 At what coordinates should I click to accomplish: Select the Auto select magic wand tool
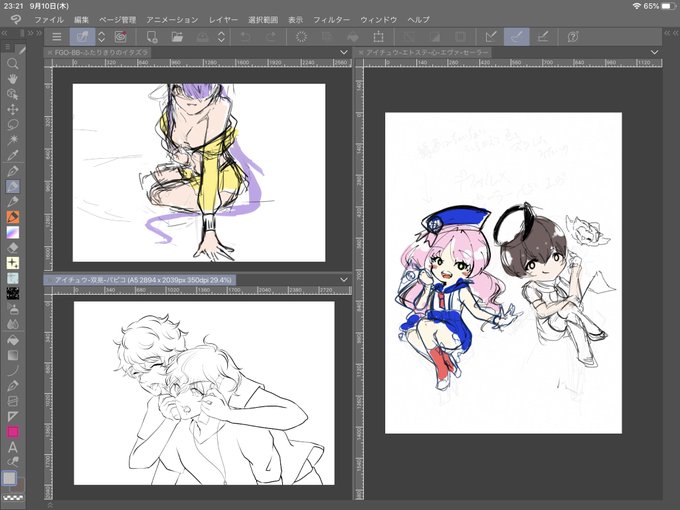pyautogui.click(x=13, y=140)
